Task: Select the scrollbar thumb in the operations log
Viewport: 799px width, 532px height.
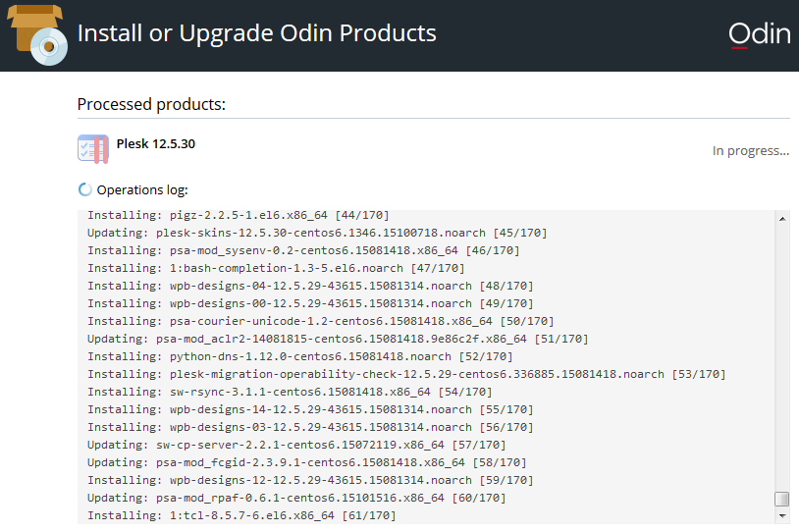Action: pyautogui.click(x=781, y=499)
